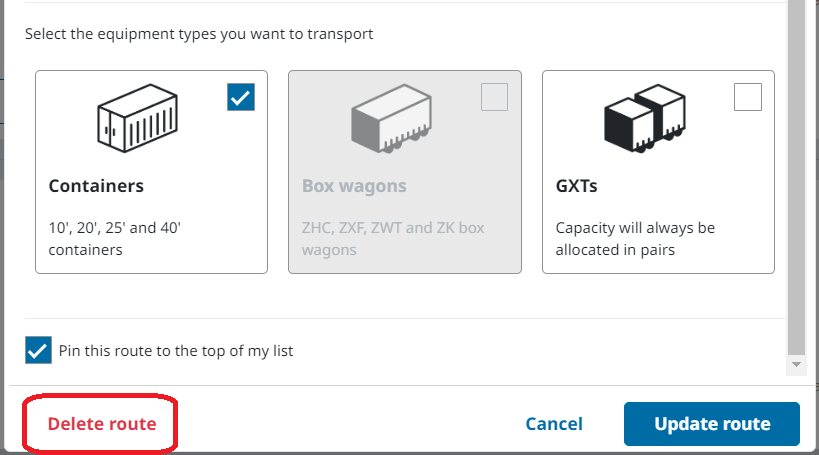Click the vertical scrollbar thumb
Screen dimensions: 819x455
pyautogui.click(x=796, y=180)
